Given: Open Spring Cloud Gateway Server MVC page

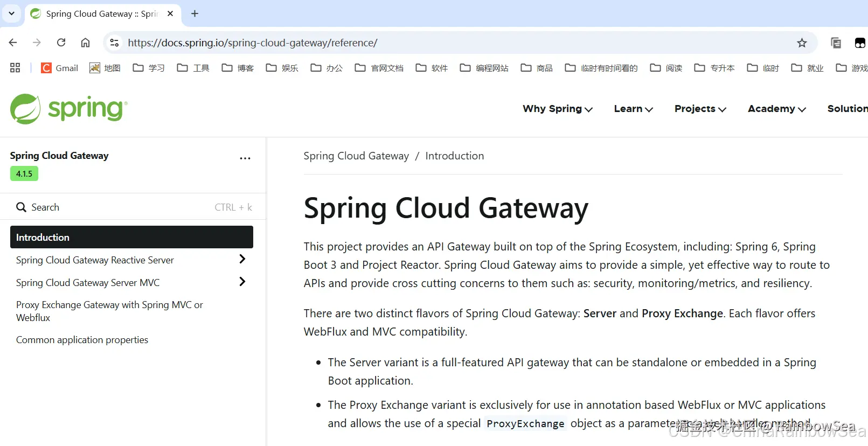Looking at the screenshot, I should (88, 283).
